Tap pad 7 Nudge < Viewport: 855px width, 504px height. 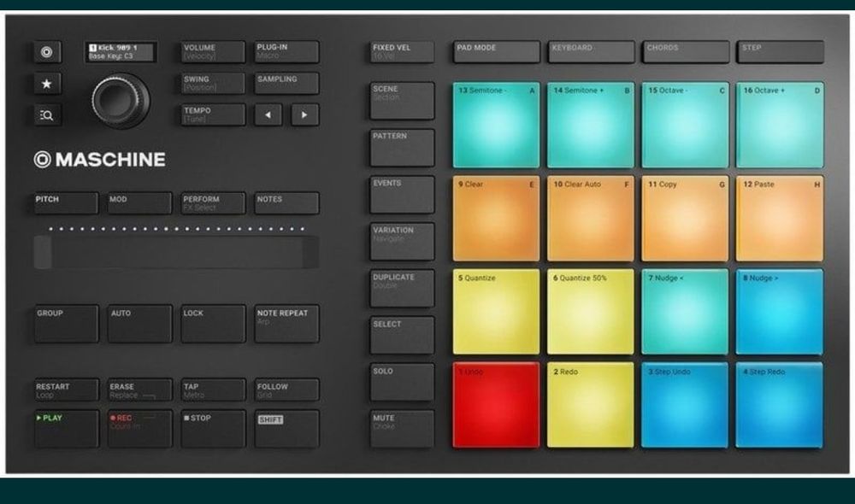coord(686,312)
